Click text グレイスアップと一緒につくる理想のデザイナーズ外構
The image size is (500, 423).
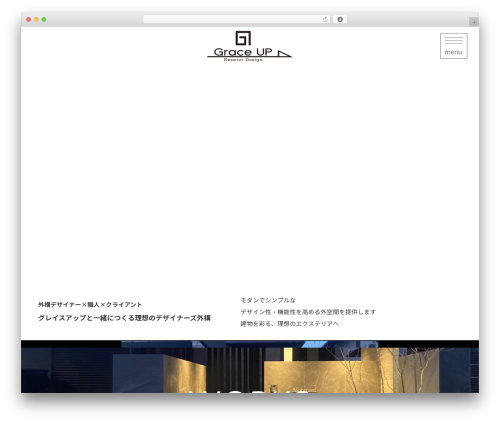tap(124, 318)
